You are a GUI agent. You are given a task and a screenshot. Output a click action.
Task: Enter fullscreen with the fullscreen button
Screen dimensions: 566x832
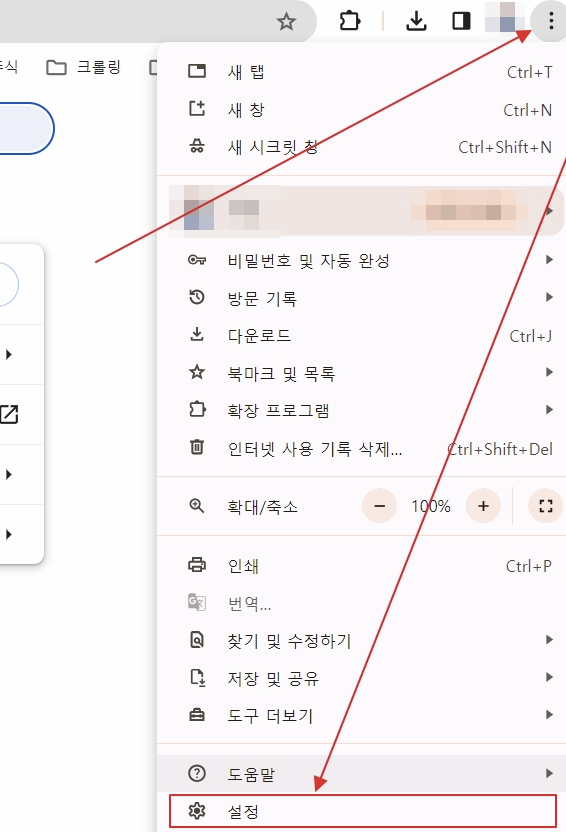(546, 506)
